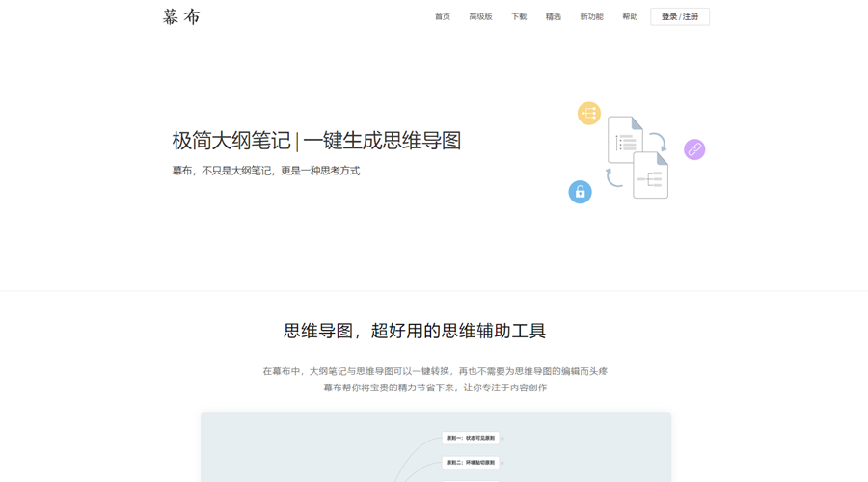The width and height of the screenshot is (868, 482).
Task: Click the mind map preview image
Action: point(436,447)
